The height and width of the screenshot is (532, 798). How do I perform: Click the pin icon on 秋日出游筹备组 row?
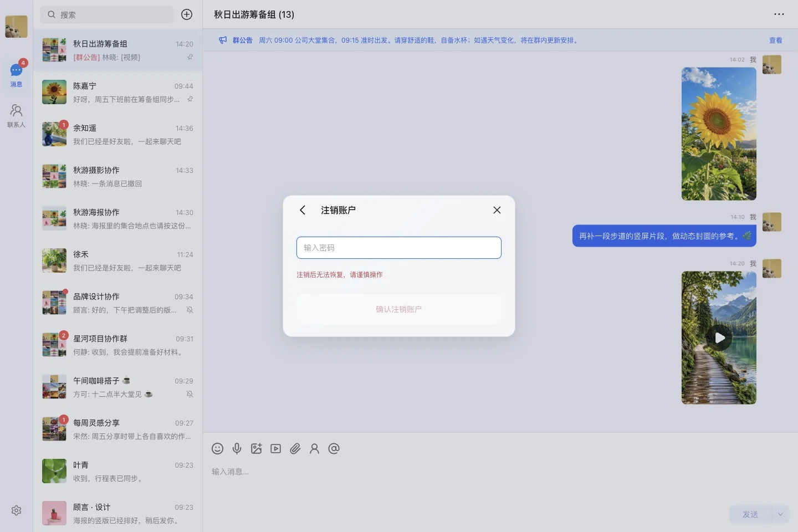[x=190, y=57]
